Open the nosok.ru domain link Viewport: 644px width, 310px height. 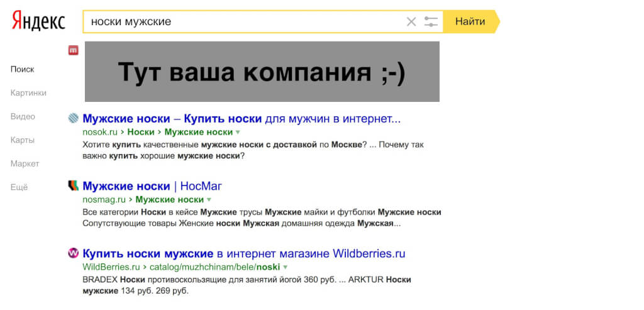100,132
